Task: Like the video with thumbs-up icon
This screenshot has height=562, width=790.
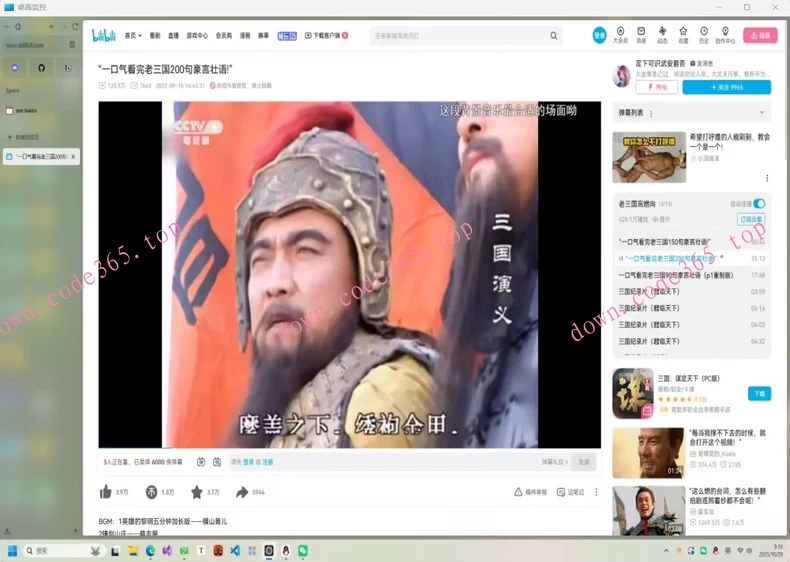Action: [x=105, y=492]
